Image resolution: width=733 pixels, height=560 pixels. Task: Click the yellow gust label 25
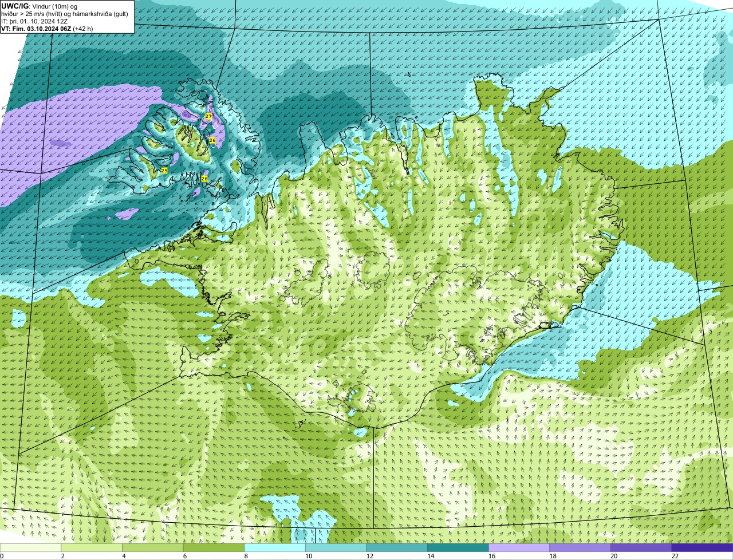click(x=164, y=170)
